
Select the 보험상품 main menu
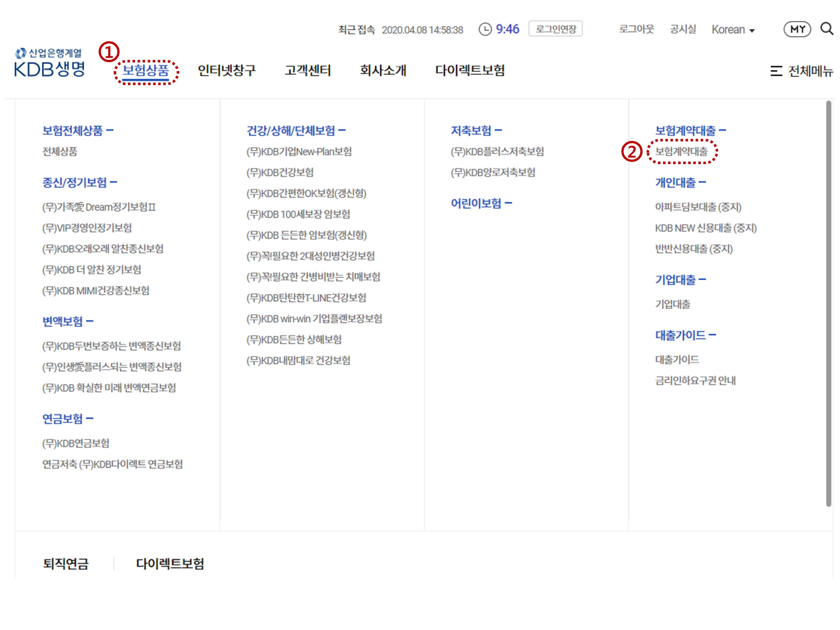(x=146, y=70)
